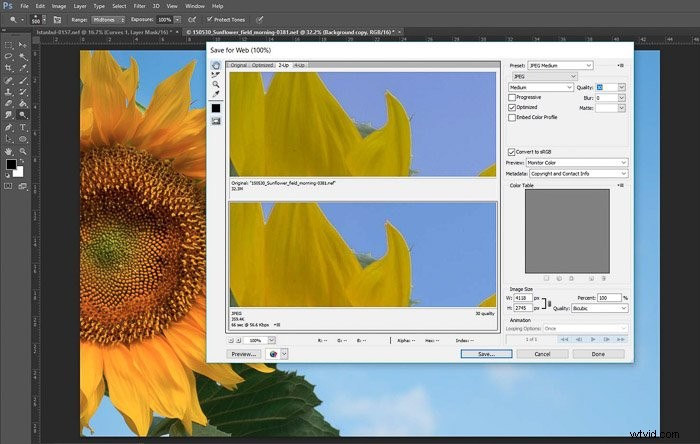Click the foreground color swatch
700x444 pixels.
[x=11, y=165]
